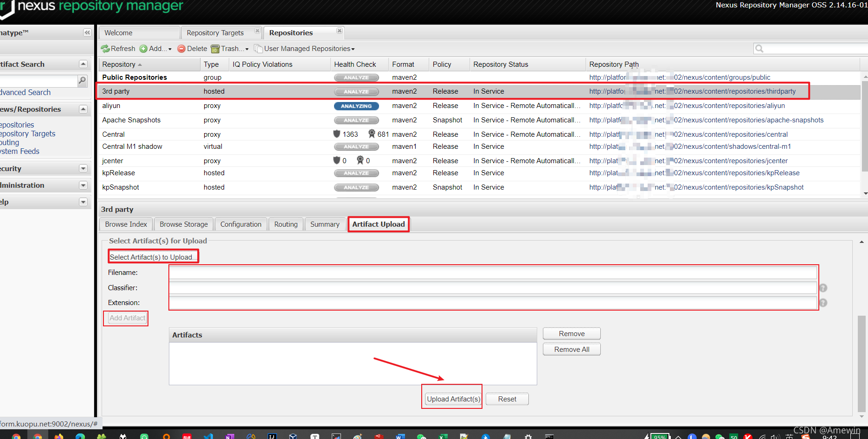Image resolution: width=868 pixels, height=439 pixels.
Task: Open the Add... repository menu
Action: click(156, 49)
